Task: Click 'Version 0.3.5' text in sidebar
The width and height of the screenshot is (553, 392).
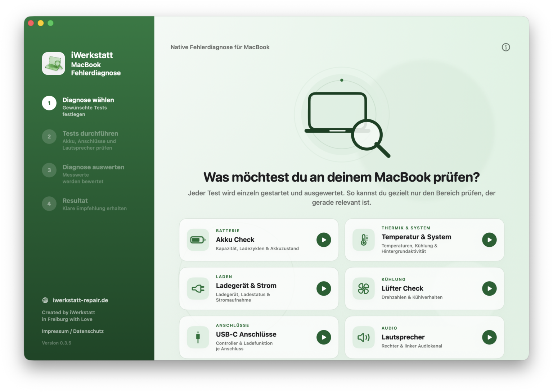Action: 57,343
